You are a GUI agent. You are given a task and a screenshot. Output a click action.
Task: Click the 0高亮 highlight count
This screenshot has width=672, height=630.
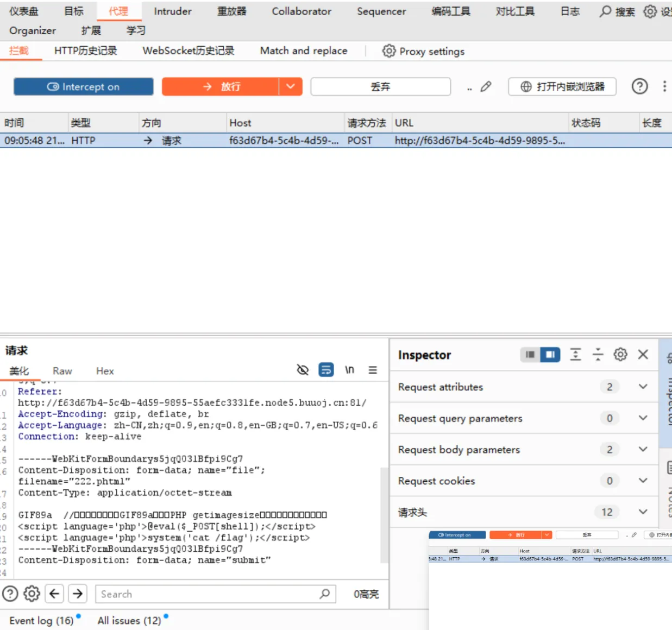pos(366,594)
